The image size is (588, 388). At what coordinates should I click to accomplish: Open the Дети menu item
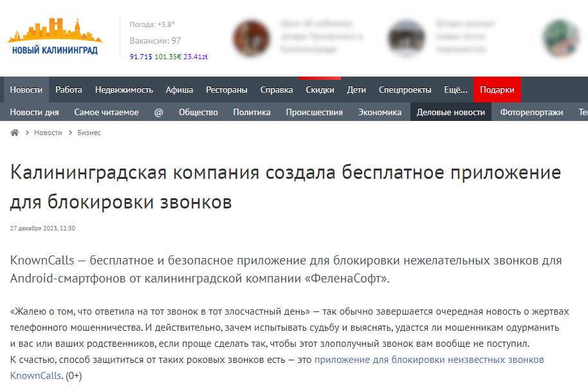click(356, 89)
